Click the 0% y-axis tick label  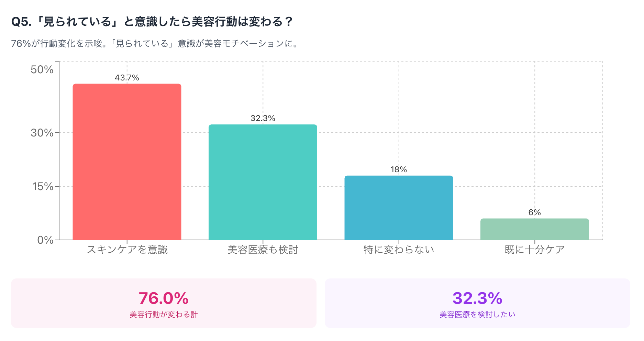tap(45, 240)
